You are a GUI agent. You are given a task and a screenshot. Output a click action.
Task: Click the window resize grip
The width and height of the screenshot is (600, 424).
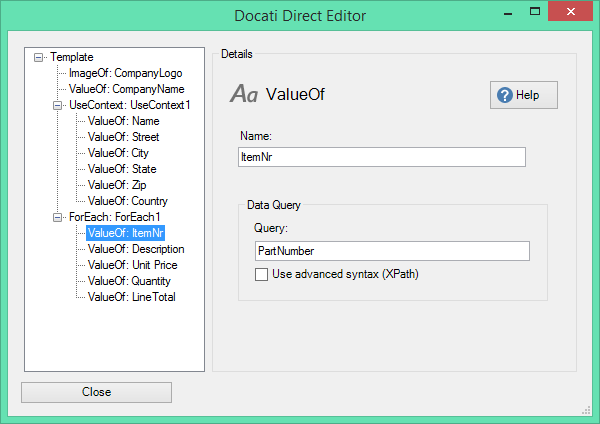coord(586,411)
